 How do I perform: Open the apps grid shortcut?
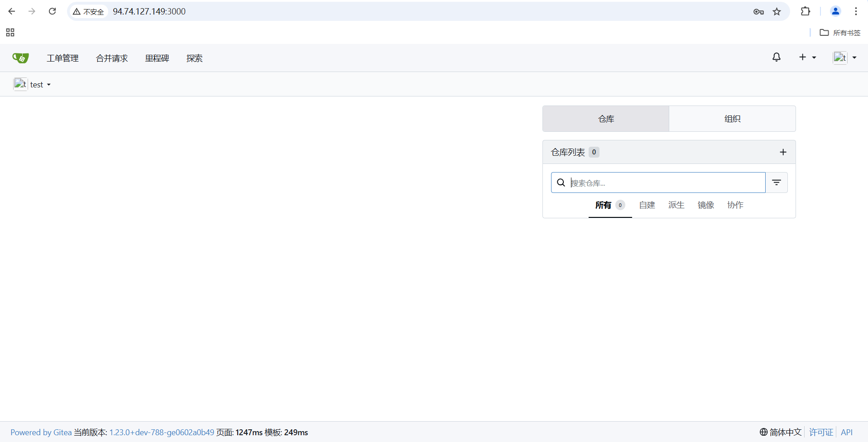tap(10, 33)
